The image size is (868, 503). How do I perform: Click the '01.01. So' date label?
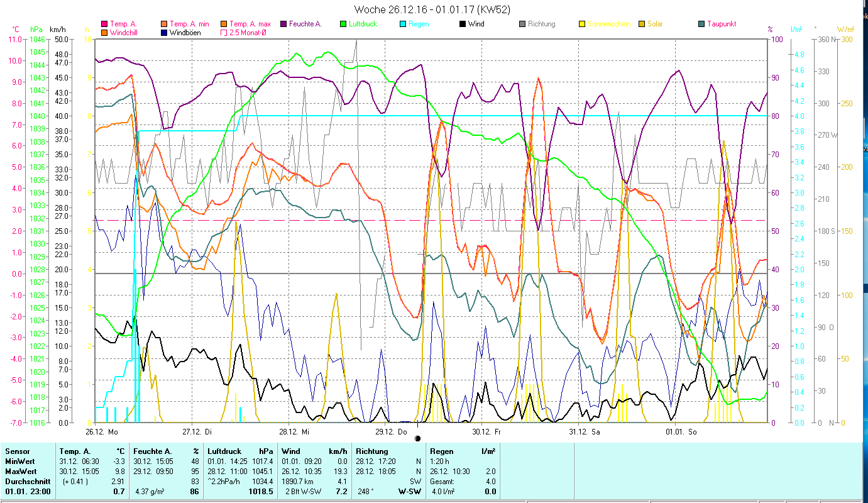681,432
